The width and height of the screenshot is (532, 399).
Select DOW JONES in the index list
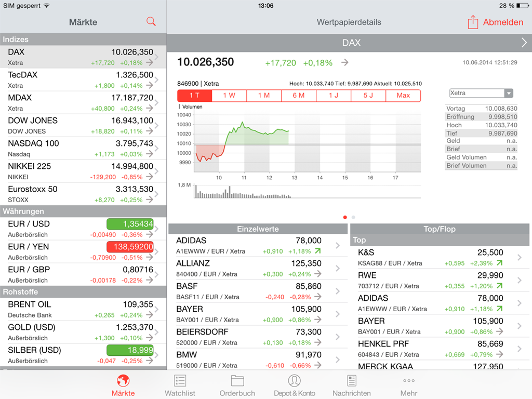[83, 126]
